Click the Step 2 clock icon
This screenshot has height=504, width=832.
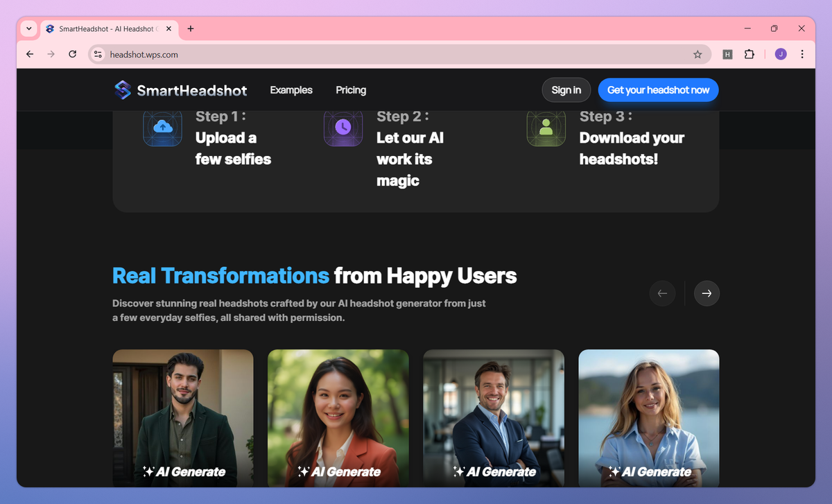pos(343,127)
